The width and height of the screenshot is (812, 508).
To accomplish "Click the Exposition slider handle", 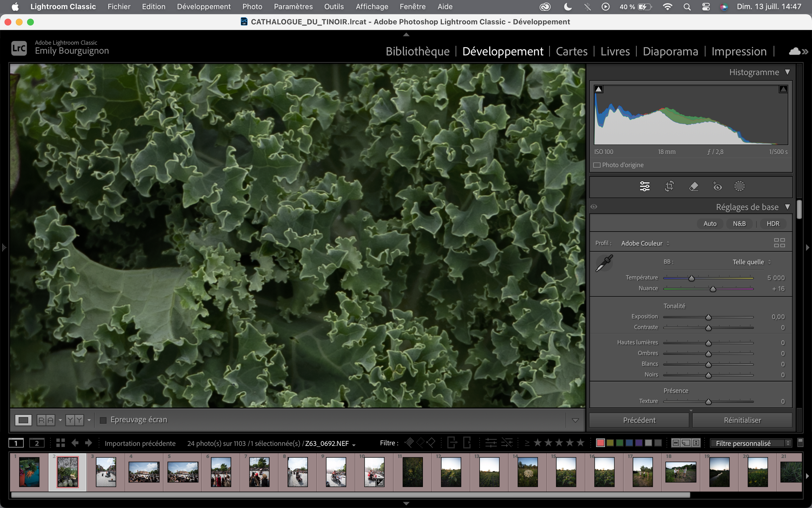I will point(708,317).
